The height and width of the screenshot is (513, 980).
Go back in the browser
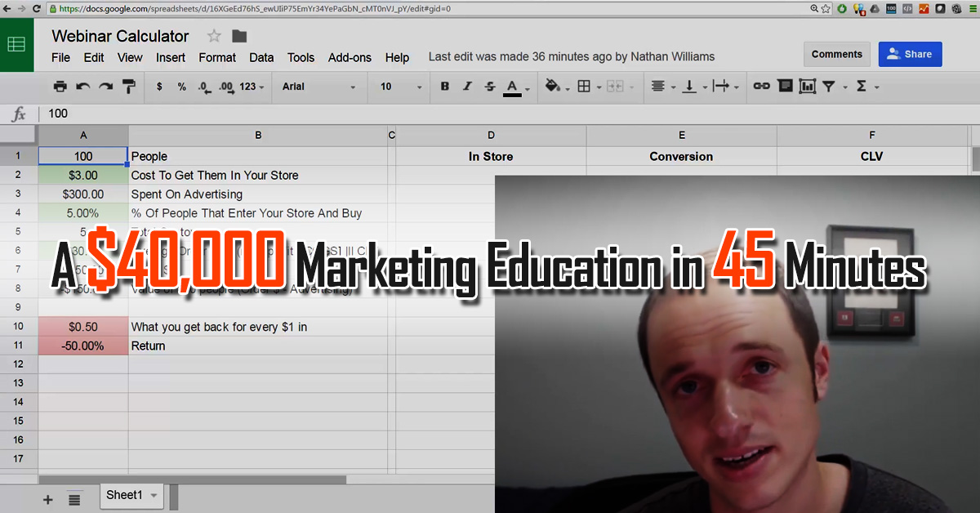pyautogui.click(x=7, y=8)
